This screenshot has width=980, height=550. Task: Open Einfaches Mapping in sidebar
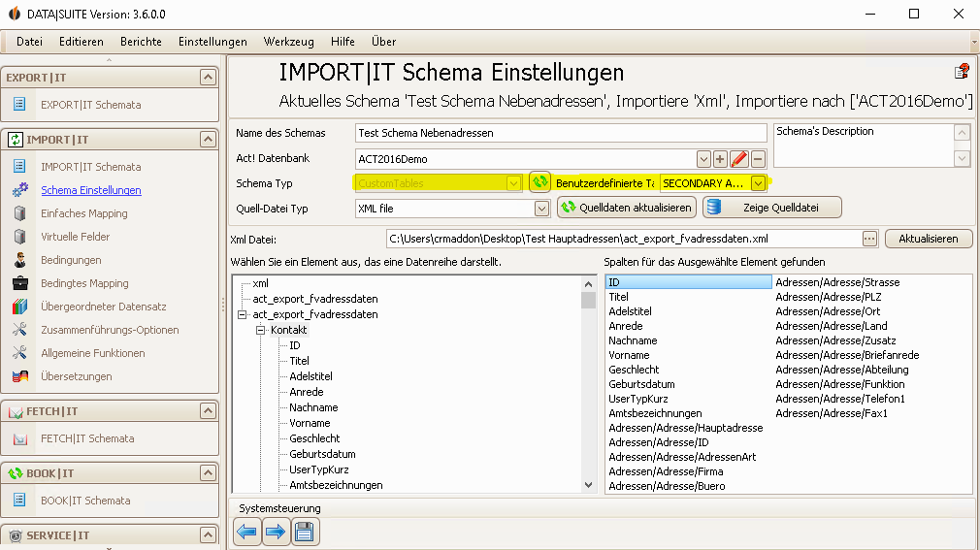84,213
